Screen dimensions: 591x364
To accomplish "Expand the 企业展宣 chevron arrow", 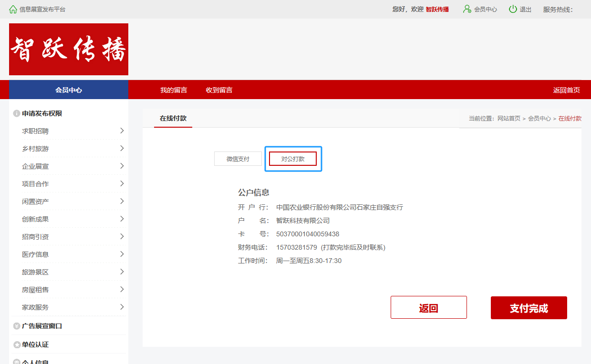I will [122, 166].
